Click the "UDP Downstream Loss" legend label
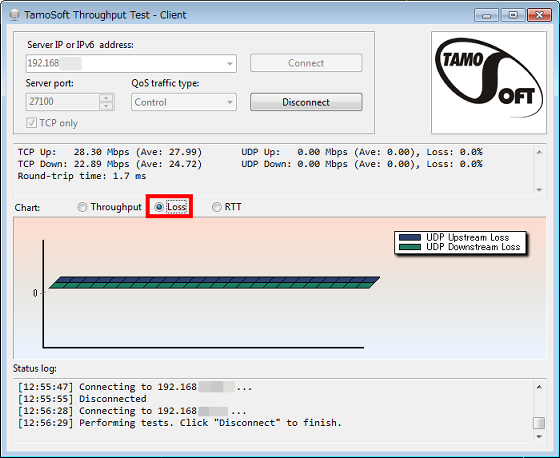This screenshot has width=560, height=458. (x=473, y=247)
